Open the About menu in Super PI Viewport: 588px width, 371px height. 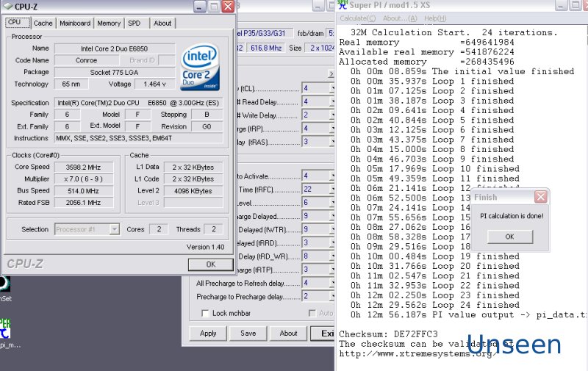coord(400,18)
